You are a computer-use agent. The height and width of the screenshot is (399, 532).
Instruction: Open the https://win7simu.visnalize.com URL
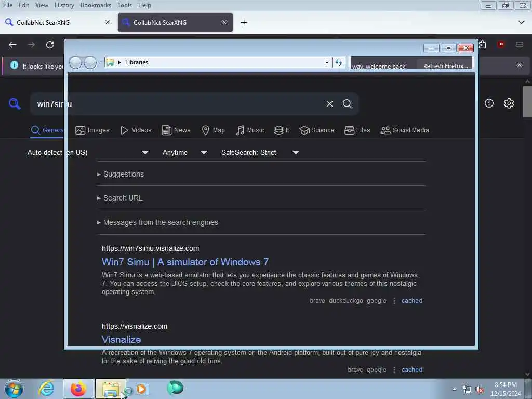pyautogui.click(x=150, y=248)
